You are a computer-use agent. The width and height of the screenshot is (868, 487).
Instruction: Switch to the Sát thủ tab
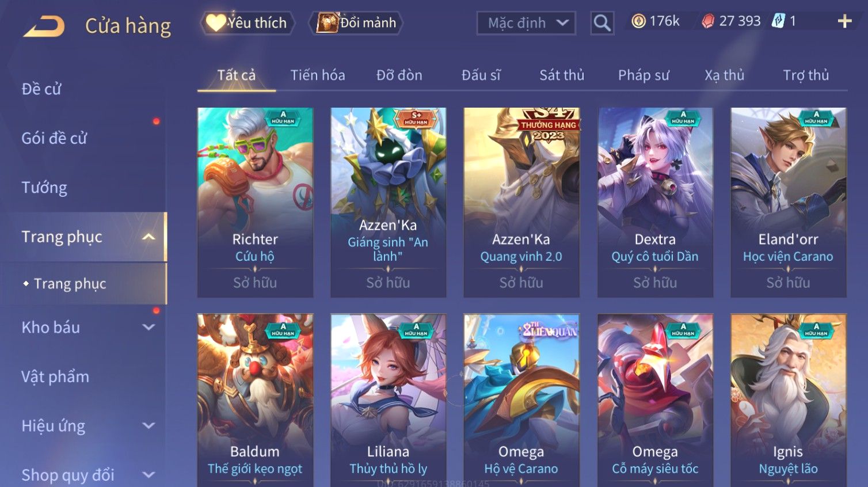[x=561, y=75]
